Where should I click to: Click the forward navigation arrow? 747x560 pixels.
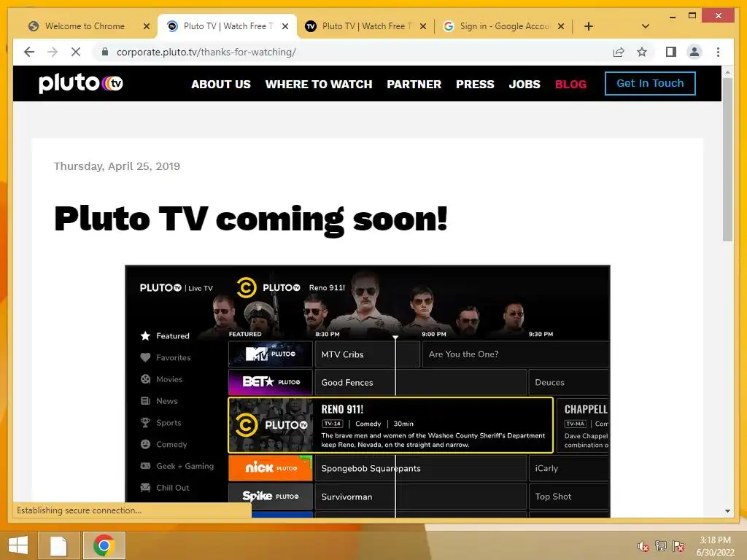[x=53, y=52]
